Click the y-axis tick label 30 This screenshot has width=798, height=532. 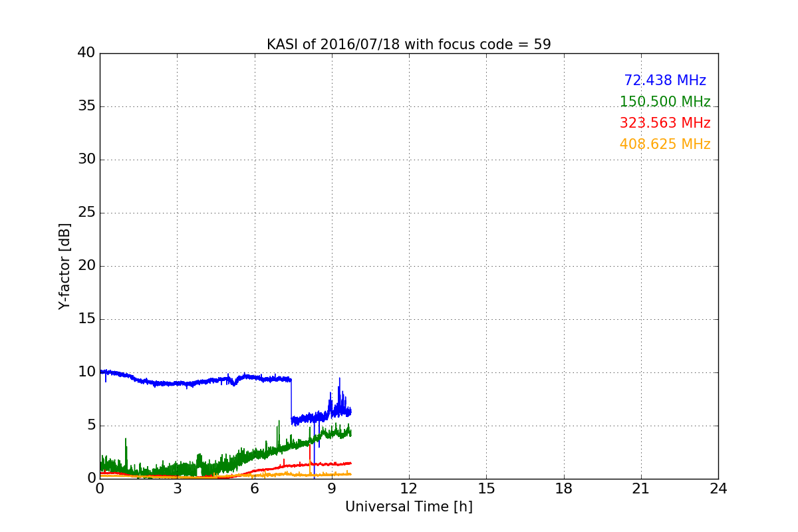86,160
